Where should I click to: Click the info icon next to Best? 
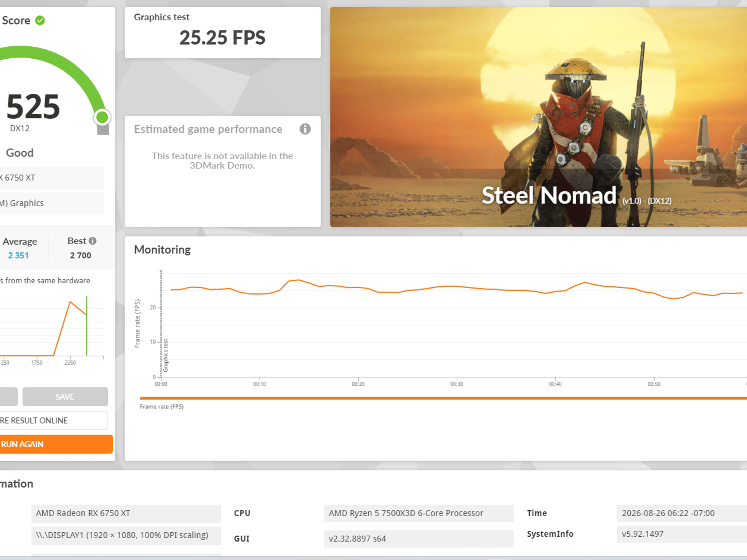tap(93, 241)
